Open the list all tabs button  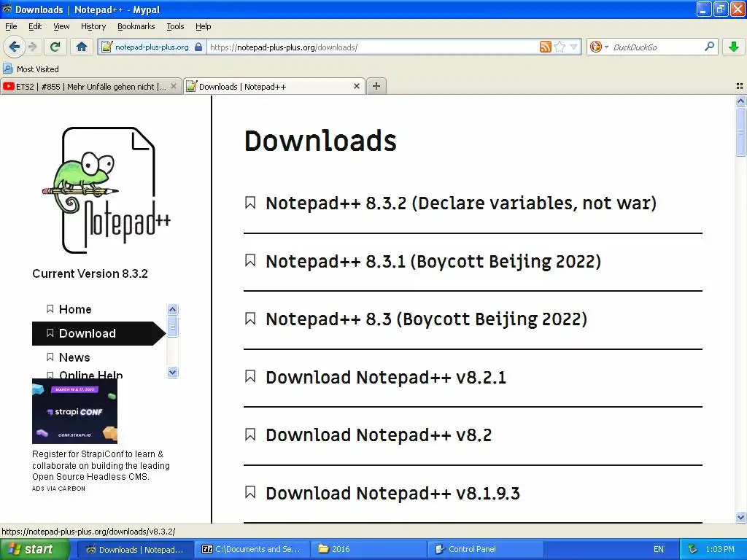(740, 86)
